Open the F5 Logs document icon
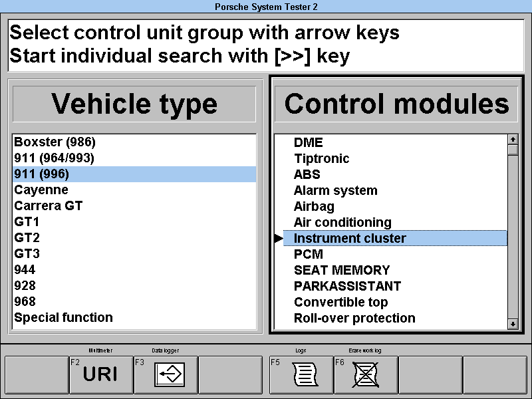The image size is (532, 399). (301, 374)
